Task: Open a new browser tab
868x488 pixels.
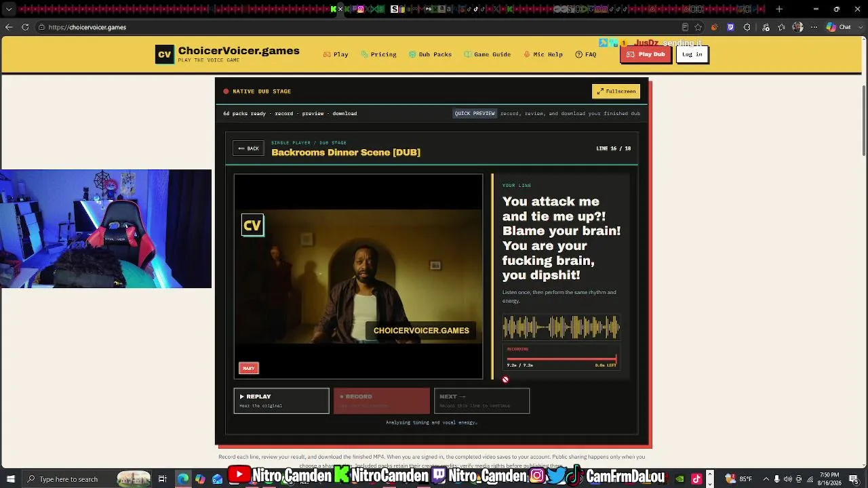Action: 779,9
